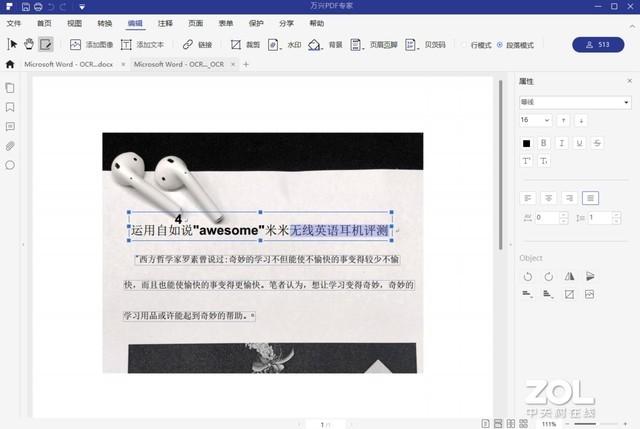Open the 页眉页脚 header footer dropdown
Viewport: 640px width, 429px height.
374,44
